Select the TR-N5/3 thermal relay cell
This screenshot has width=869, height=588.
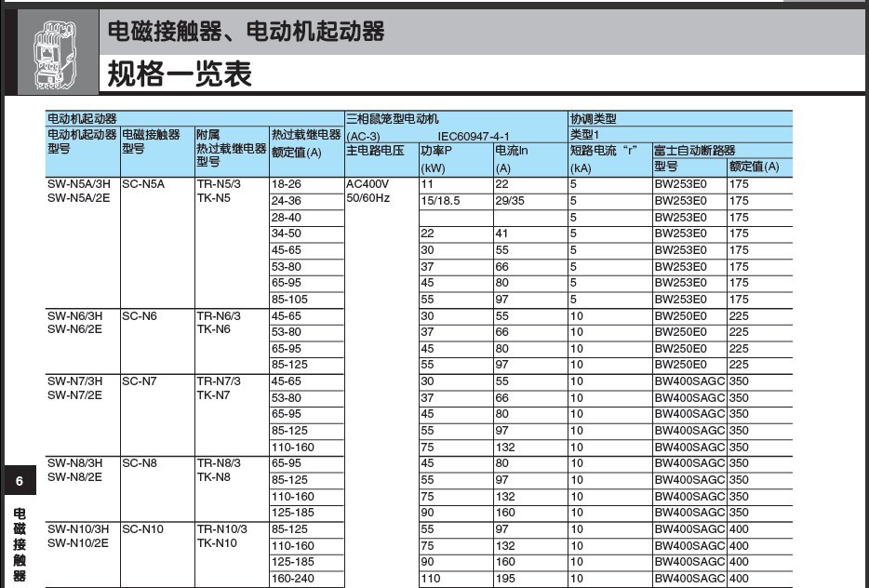[218, 184]
